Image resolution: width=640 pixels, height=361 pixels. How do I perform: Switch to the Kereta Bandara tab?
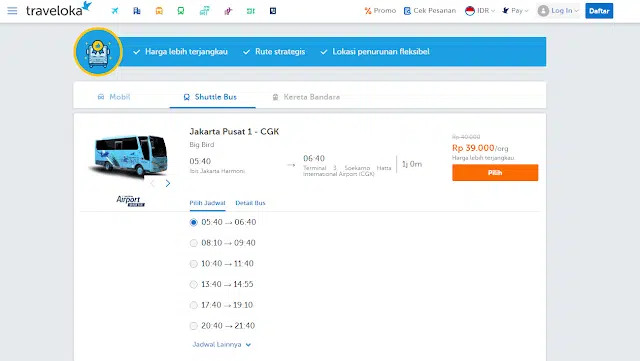306,97
